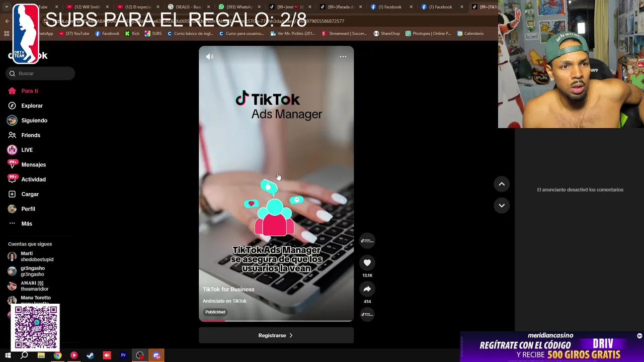Close the (393) WhatsApp tab
Viewport: 644px width, 362px height.
pyautogui.click(x=259, y=7)
